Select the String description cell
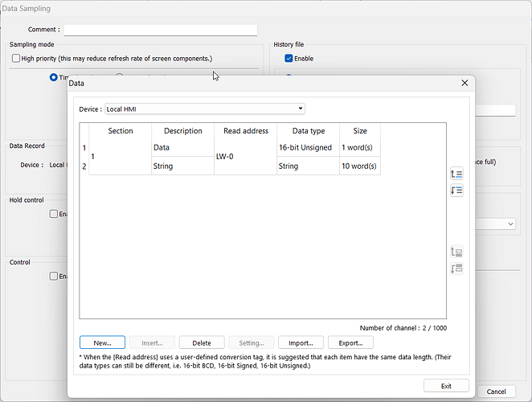 pyautogui.click(x=183, y=166)
